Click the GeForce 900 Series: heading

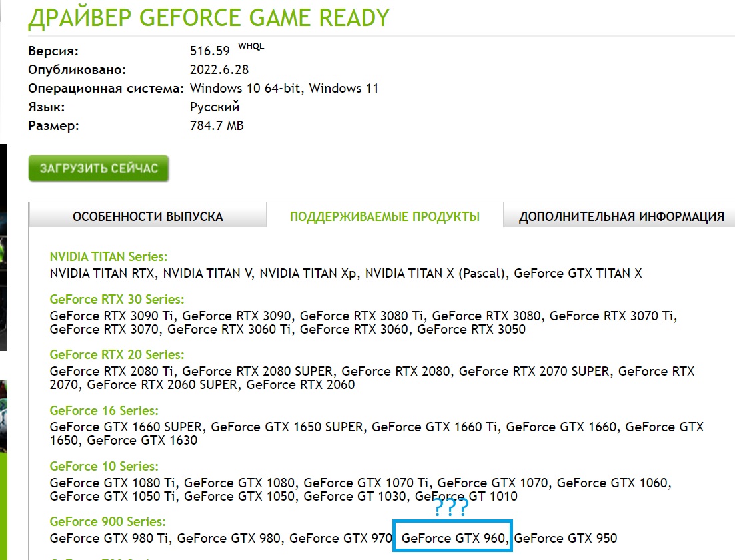108,521
